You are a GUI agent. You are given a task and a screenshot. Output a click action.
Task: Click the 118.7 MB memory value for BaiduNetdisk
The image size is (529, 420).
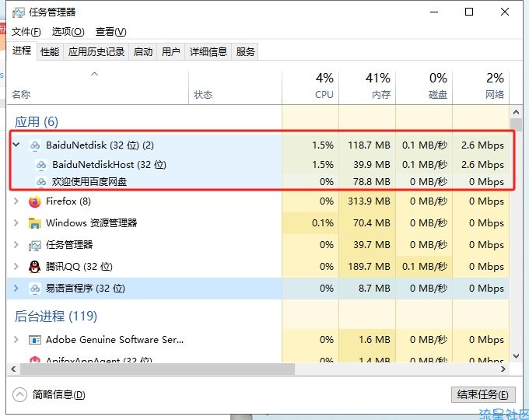pos(369,145)
